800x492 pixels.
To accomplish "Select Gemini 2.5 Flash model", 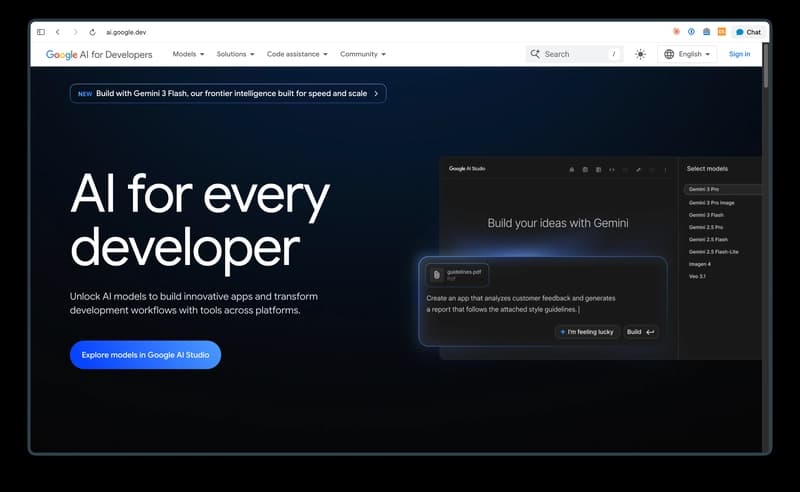I will click(708, 239).
